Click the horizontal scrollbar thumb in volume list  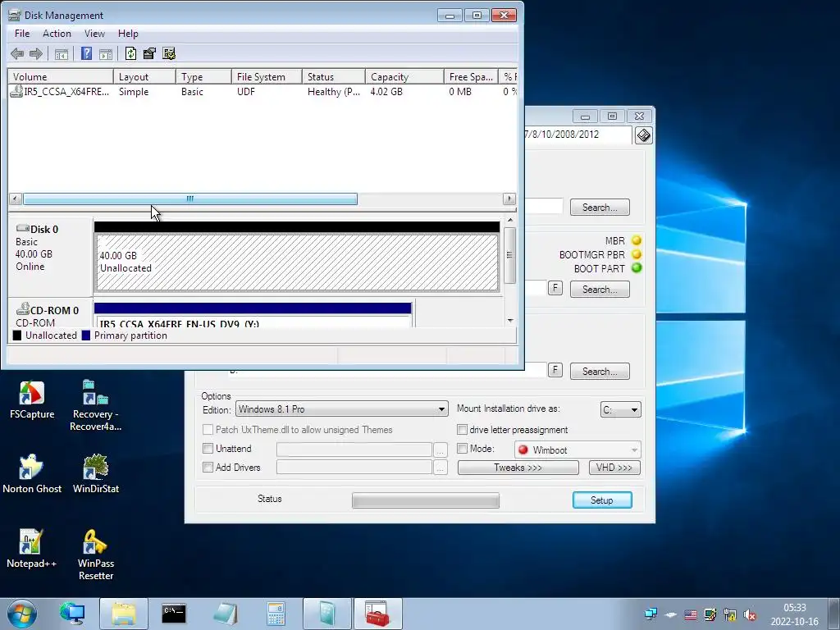(190, 199)
